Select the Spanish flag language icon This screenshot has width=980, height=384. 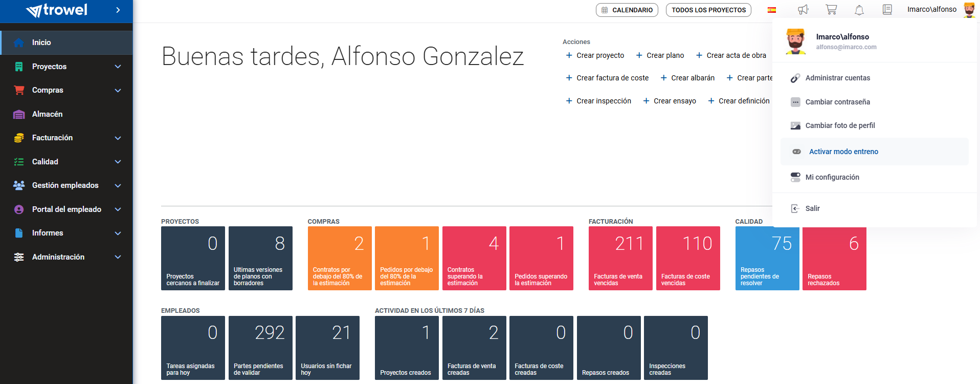pyautogui.click(x=772, y=10)
